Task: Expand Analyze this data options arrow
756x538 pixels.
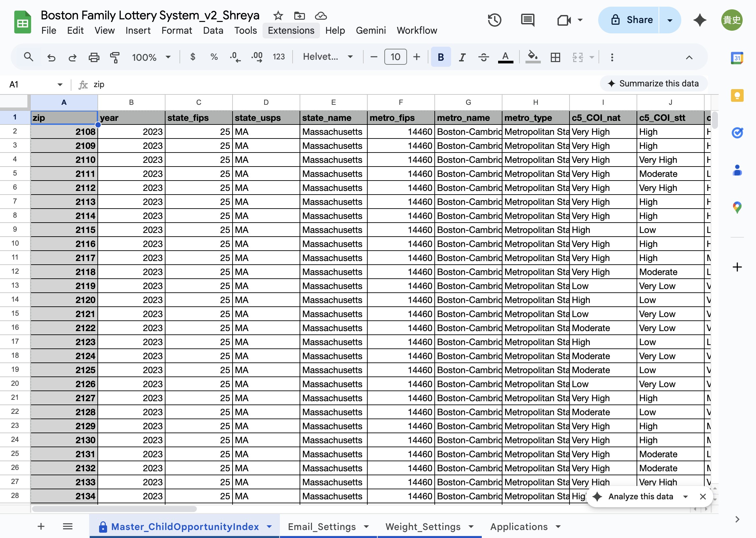Action: (685, 497)
